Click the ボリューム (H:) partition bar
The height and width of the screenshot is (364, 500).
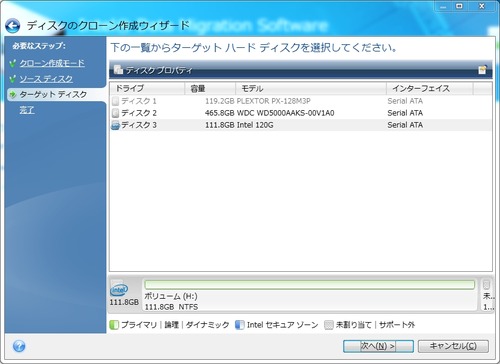point(309,284)
